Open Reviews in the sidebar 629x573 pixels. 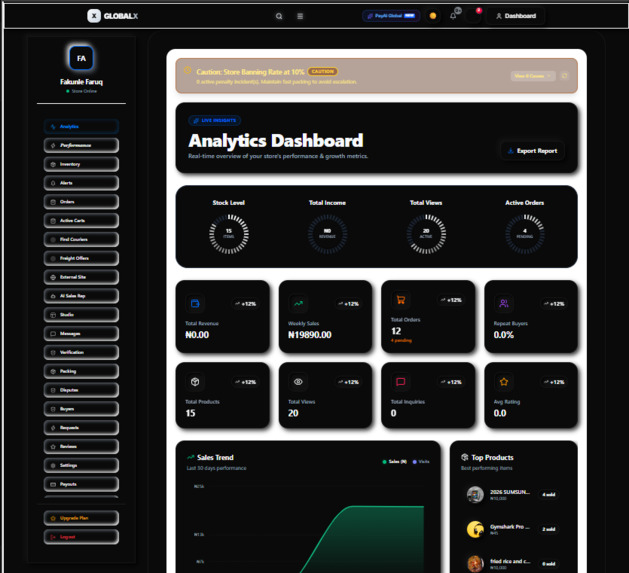click(x=81, y=447)
